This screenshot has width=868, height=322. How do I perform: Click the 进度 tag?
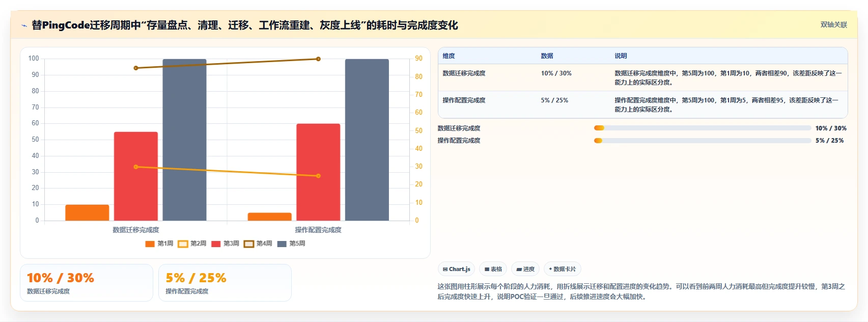pyautogui.click(x=525, y=269)
